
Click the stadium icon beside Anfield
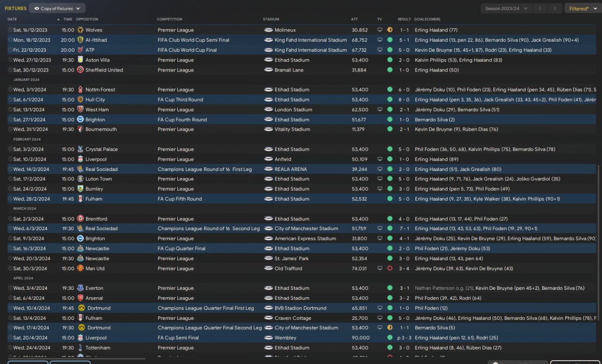pyautogui.click(x=269, y=159)
